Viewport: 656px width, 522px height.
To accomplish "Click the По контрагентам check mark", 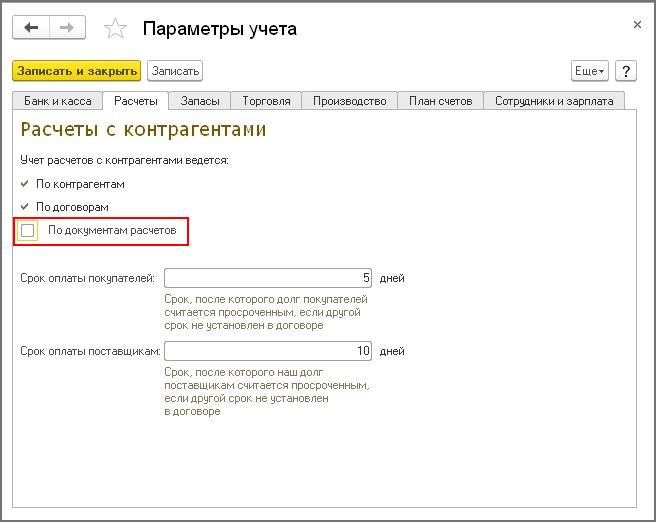I will click(x=25, y=184).
